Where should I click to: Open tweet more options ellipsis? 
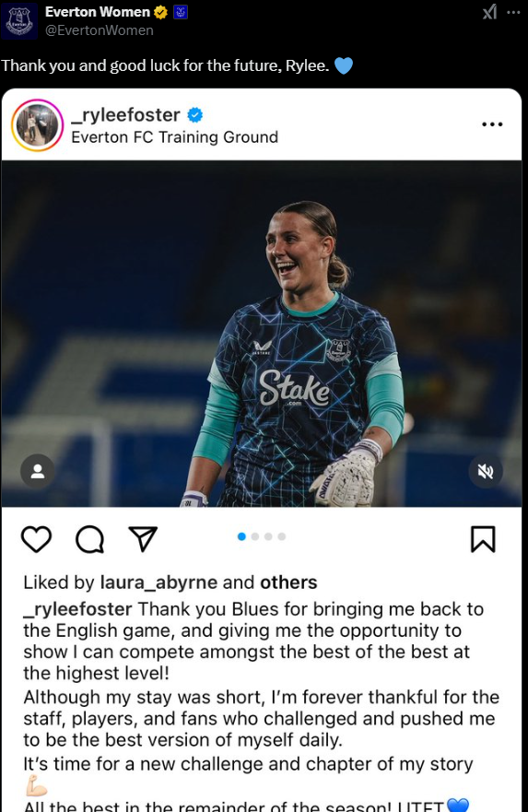513,12
